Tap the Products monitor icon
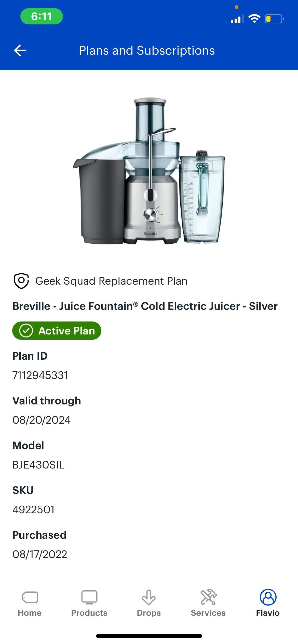298x644 pixels. pyautogui.click(x=89, y=597)
